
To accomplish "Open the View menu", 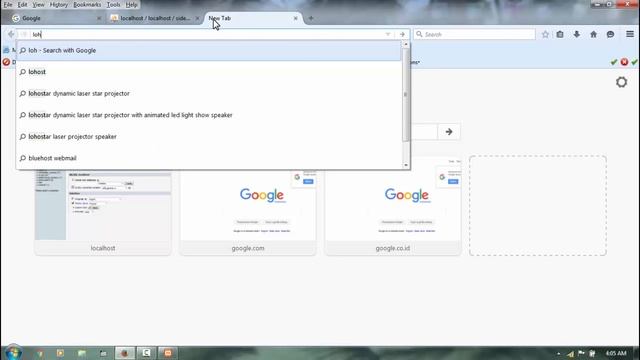I will click(x=38, y=5).
